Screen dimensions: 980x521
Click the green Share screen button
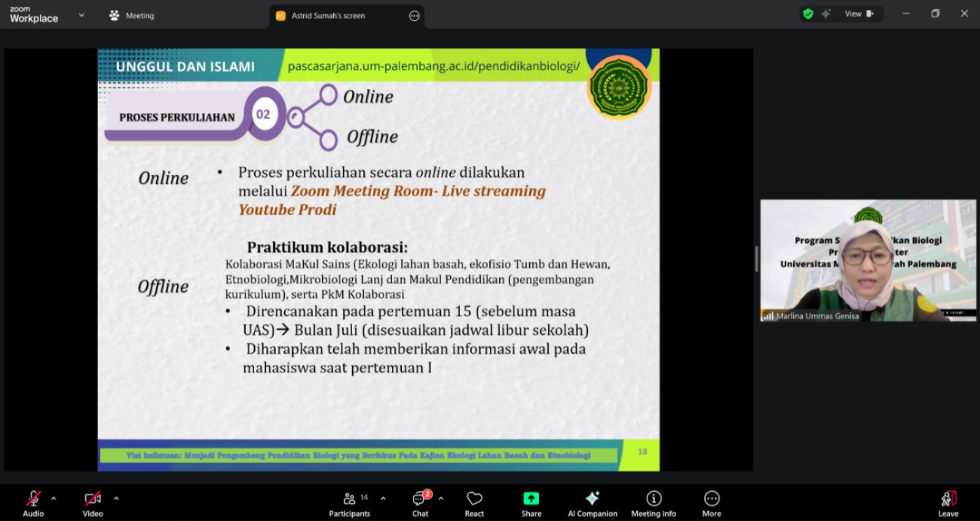pyautogui.click(x=531, y=503)
